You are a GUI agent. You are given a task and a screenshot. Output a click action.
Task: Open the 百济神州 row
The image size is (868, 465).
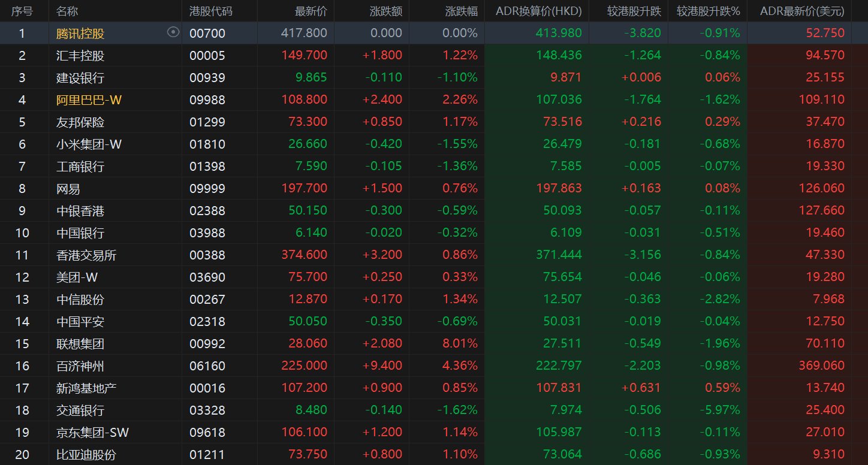pos(434,366)
